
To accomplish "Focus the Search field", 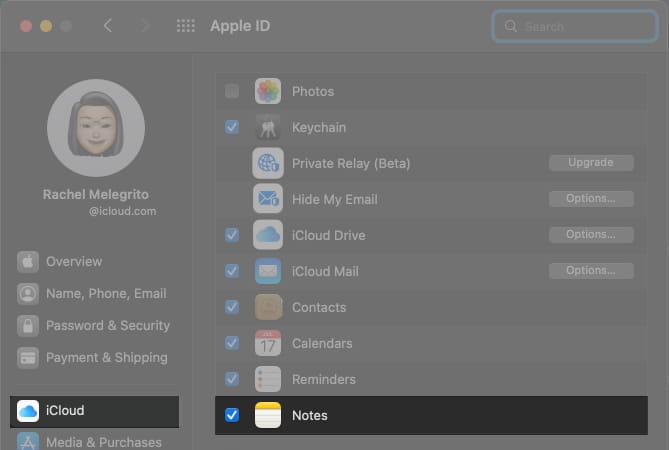I will point(574,26).
